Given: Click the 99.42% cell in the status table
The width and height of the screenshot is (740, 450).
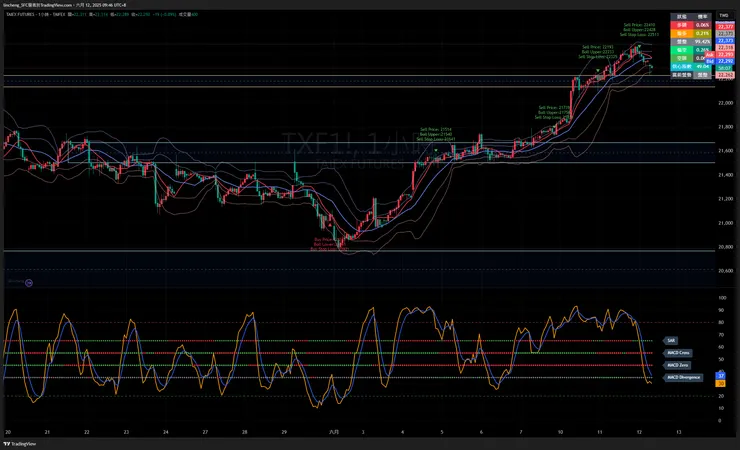Looking at the screenshot, I should [x=702, y=42].
